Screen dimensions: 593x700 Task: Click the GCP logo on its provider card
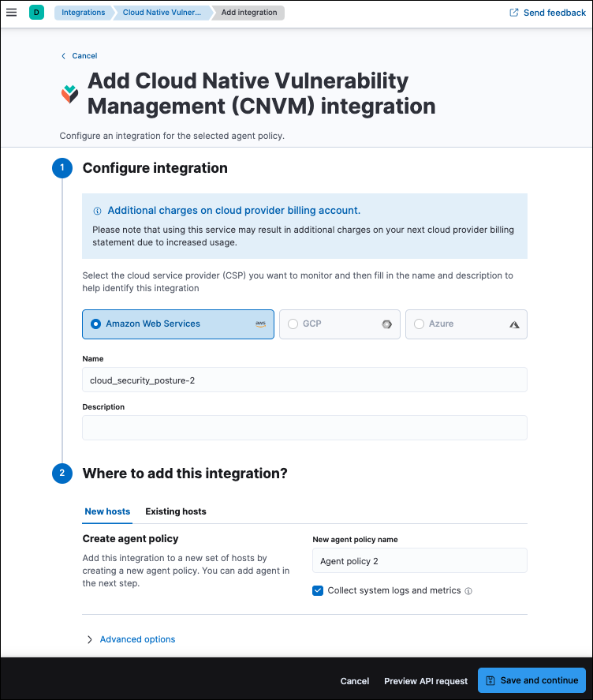(x=386, y=324)
